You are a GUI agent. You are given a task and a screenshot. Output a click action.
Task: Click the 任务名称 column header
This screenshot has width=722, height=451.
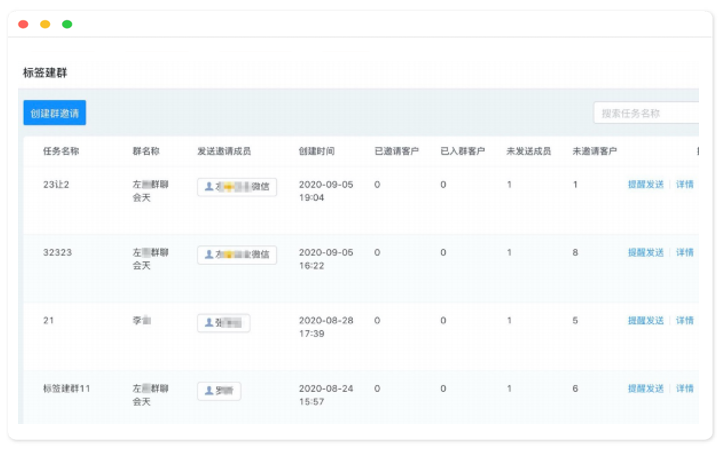pyautogui.click(x=61, y=152)
